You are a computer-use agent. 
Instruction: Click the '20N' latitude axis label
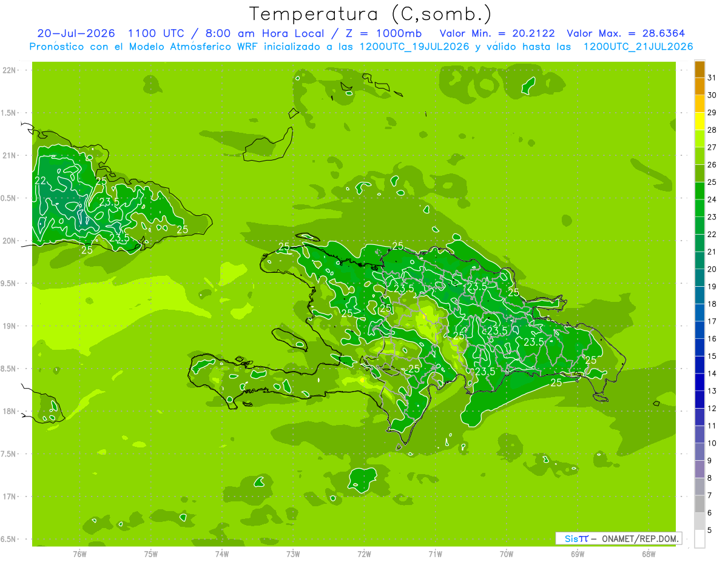[x=10, y=241]
